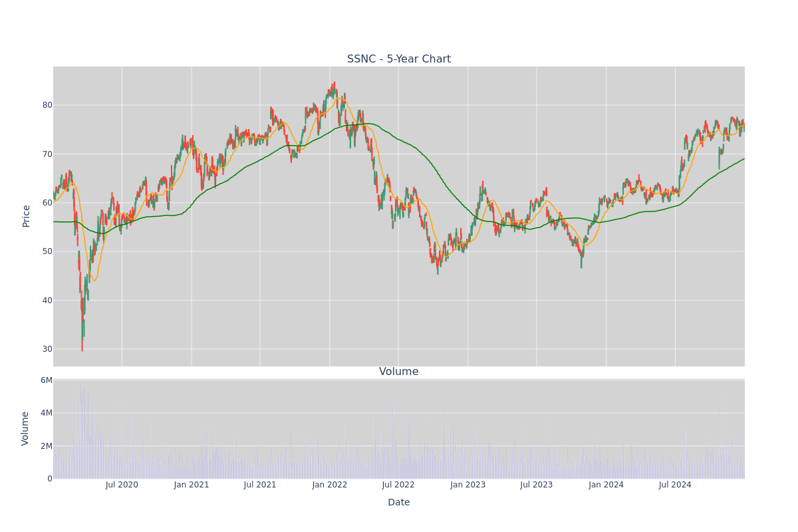Click the "Date" x-axis label
The height and width of the screenshot is (532, 798).
[x=399, y=503]
